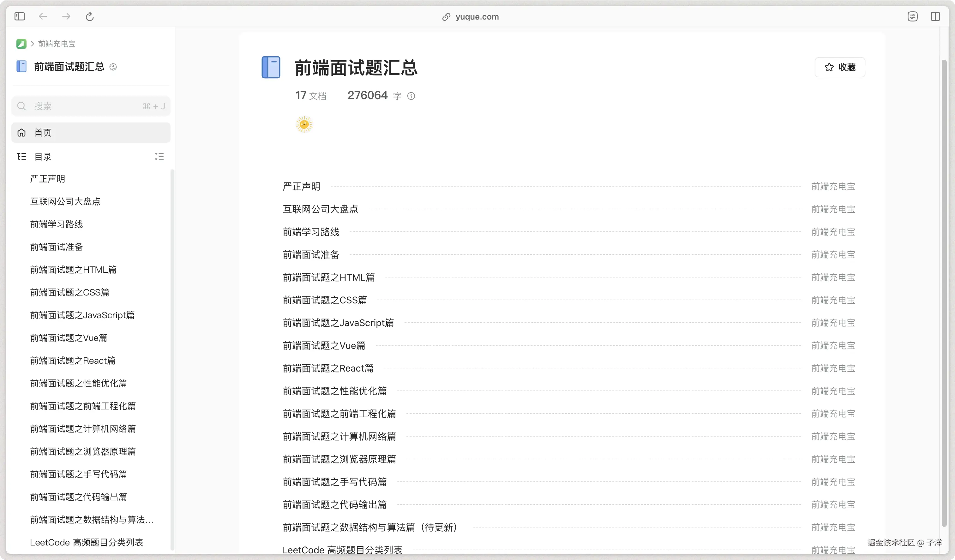
Task: Click the browser back arrow
Action: [43, 16]
